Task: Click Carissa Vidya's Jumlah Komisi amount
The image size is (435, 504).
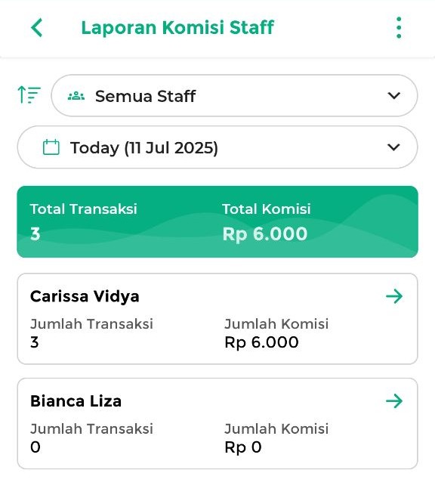Action: [261, 342]
